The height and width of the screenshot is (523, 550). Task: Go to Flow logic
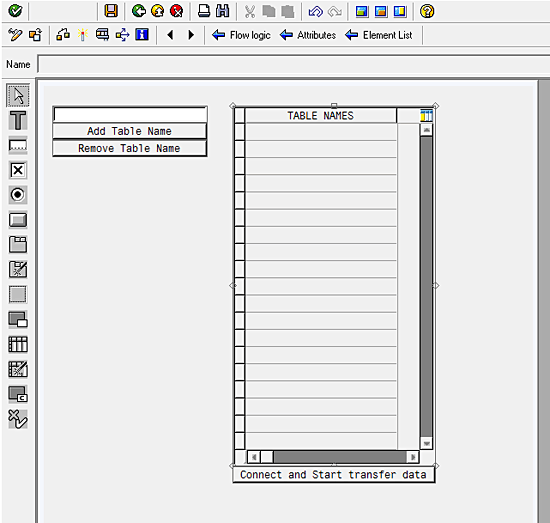241,35
